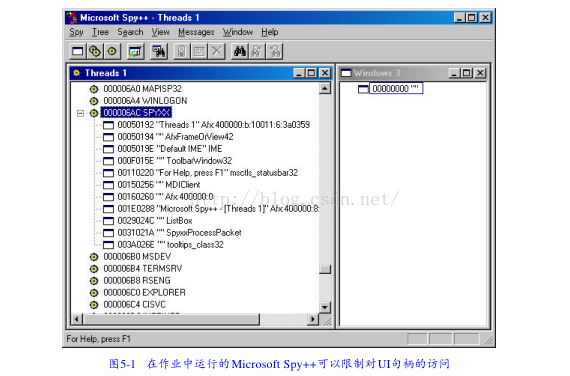The width and height of the screenshot is (570, 376).
Task: Select row 001E0288 "Microsoft Spy++ - [Threads 1]"
Action: point(218,209)
